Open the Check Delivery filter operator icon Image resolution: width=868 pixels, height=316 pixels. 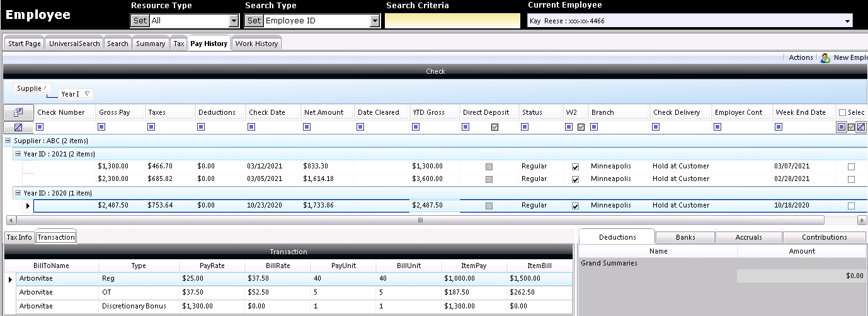point(656,127)
